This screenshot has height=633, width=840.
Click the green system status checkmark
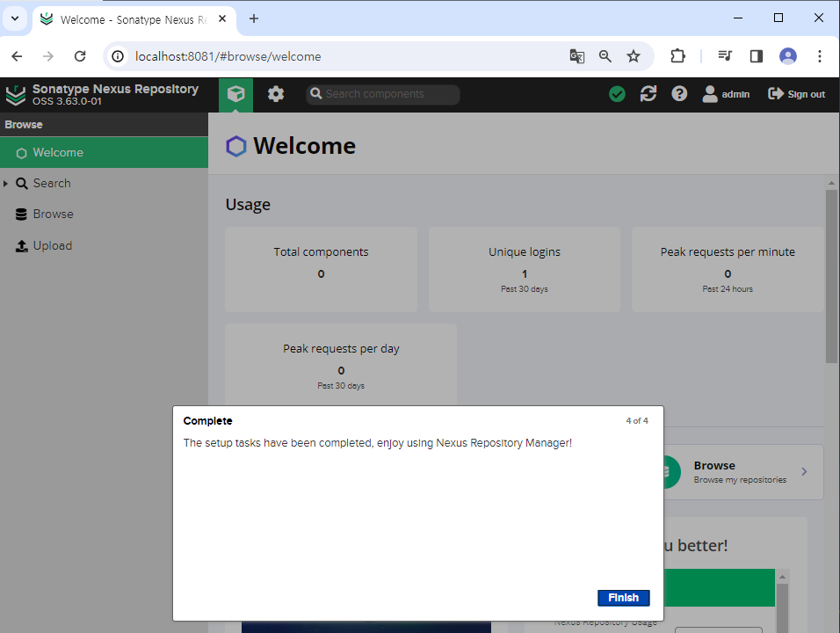(x=617, y=94)
